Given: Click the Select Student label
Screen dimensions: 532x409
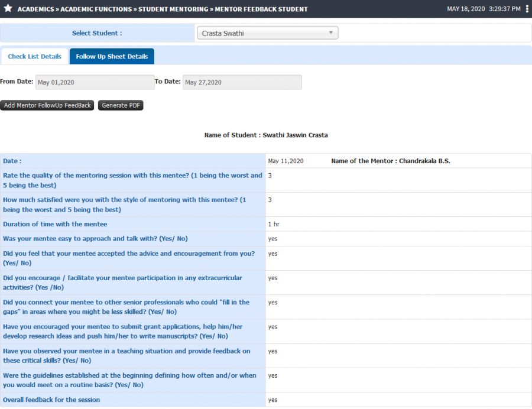Looking at the screenshot, I should pos(97,33).
